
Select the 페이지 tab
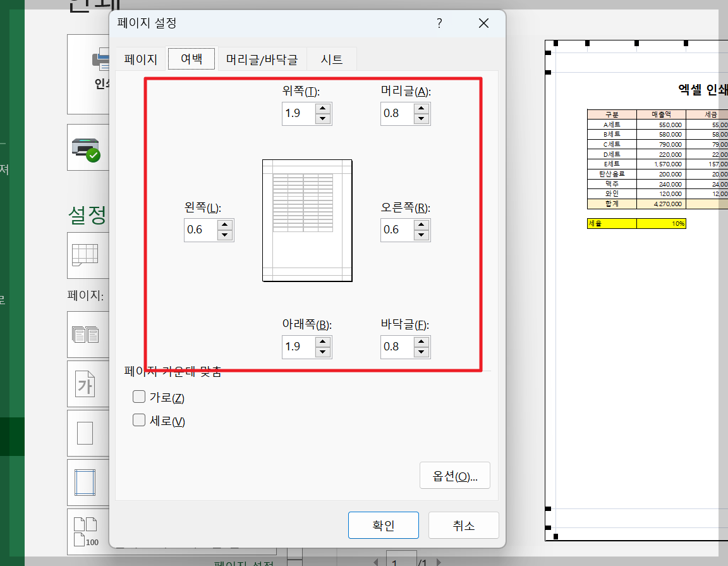point(141,59)
